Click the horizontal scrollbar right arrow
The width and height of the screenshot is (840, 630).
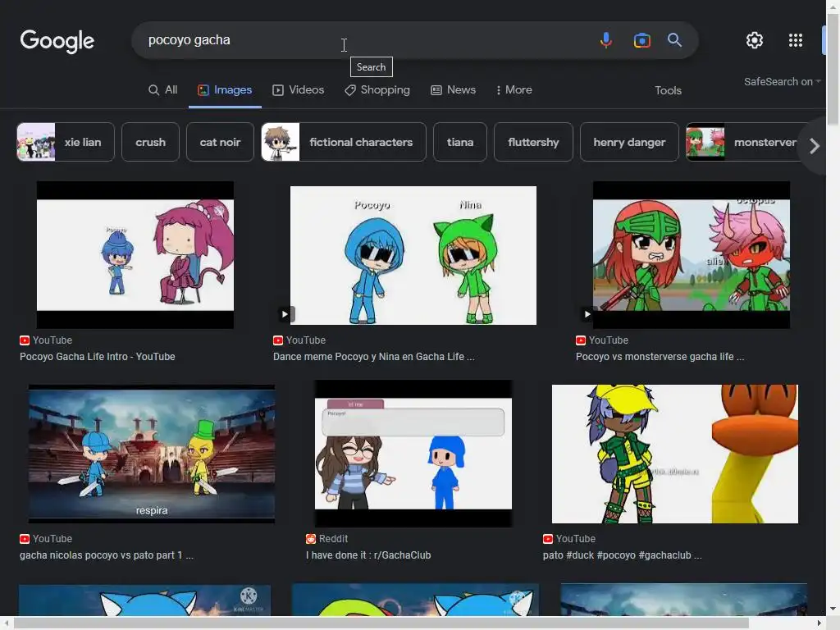[x=819, y=623]
